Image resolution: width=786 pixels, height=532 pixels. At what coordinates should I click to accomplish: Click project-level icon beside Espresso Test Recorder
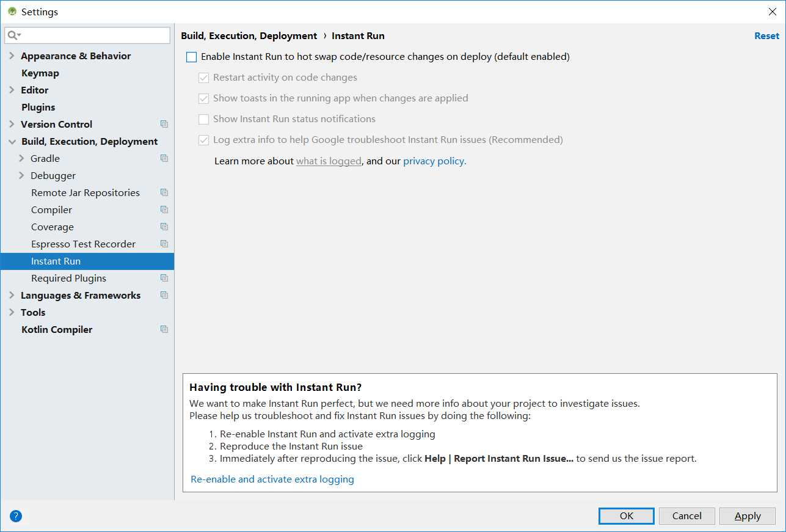pyautogui.click(x=164, y=244)
